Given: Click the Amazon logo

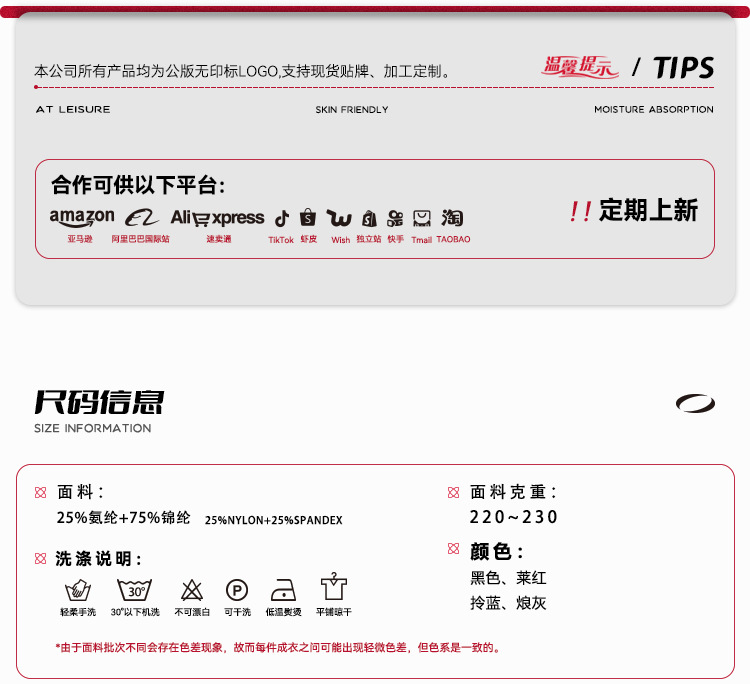Looking at the screenshot, I should click(x=82, y=218).
